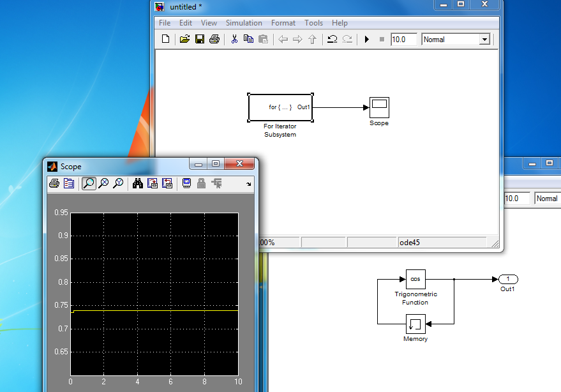
Task: Save the model using the floppy disk icon
Action: coord(199,40)
